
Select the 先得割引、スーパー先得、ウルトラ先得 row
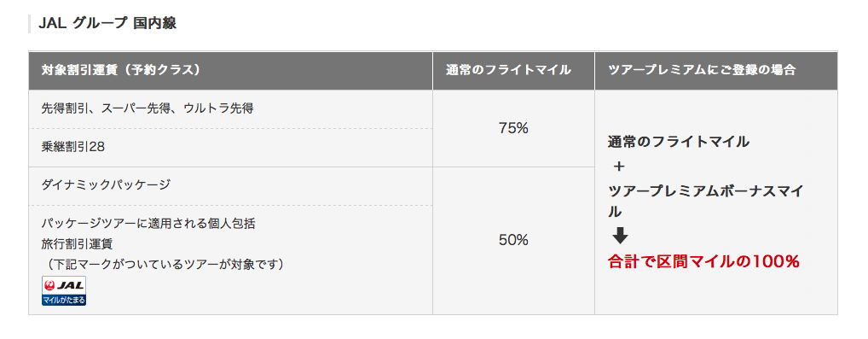(230, 108)
